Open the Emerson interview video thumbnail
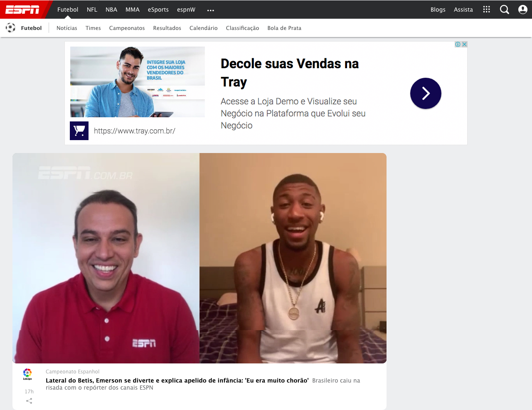 (199, 258)
